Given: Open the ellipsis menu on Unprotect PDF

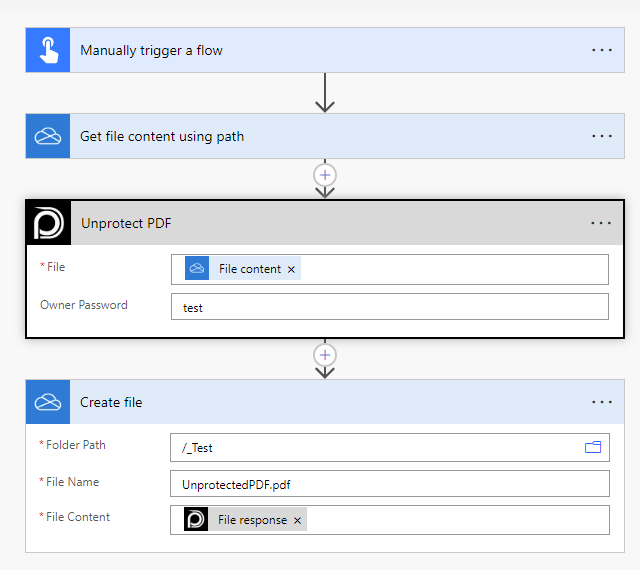Looking at the screenshot, I should pyautogui.click(x=600, y=223).
